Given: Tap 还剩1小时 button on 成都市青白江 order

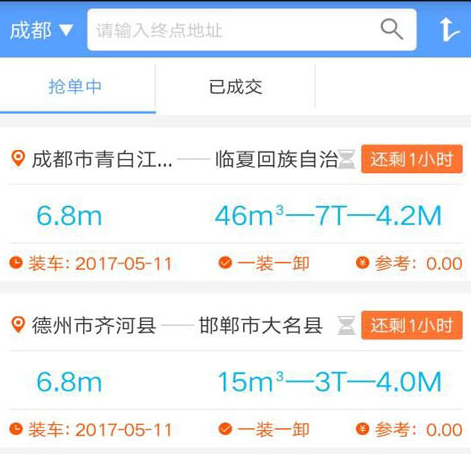Looking at the screenshot, I should click(x=412, y=159).
